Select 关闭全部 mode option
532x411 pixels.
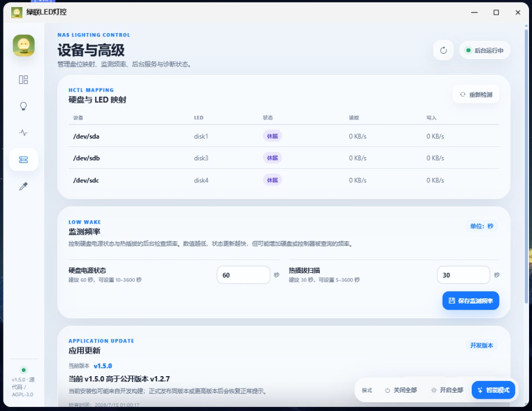(x=401, y=390)
